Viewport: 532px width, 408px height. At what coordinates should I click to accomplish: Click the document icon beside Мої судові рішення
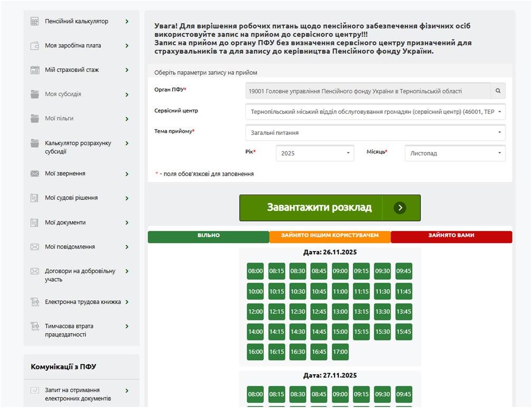35,198
